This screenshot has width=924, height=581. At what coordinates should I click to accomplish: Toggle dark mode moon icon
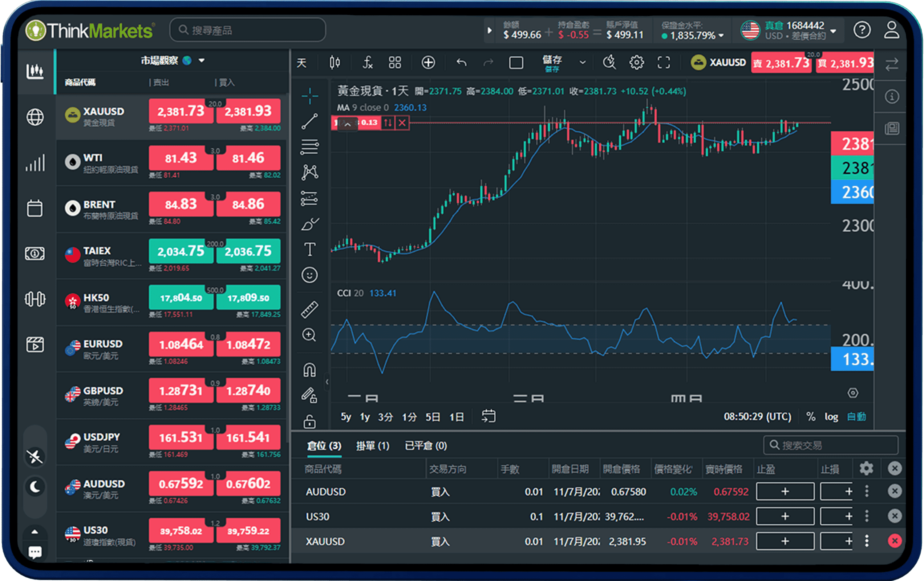click(35, 487)
